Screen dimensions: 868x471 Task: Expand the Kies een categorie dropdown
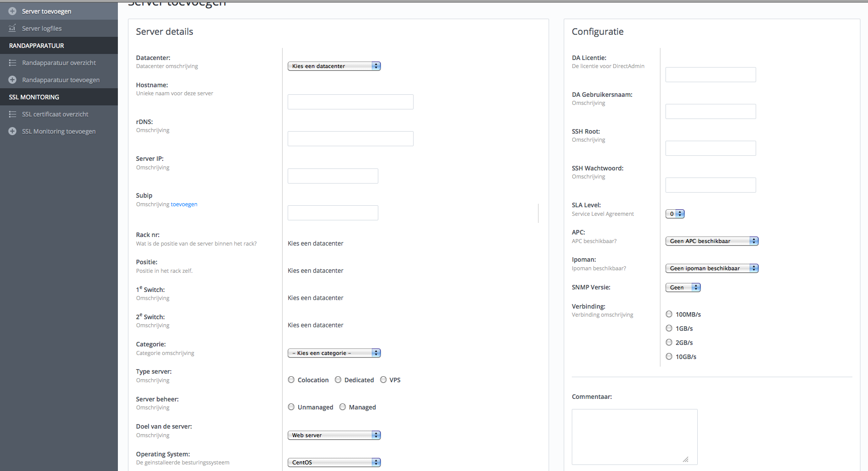(x=334, y=353)
